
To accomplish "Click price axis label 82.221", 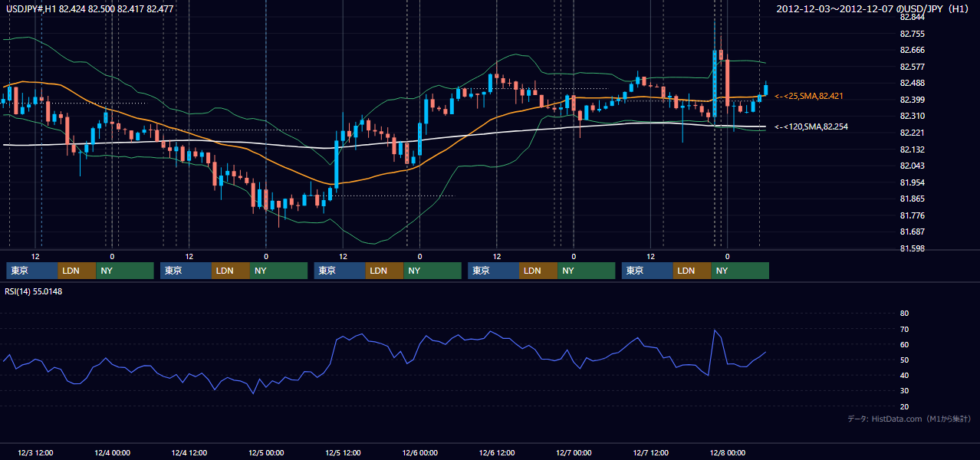I will coord(912,133).
